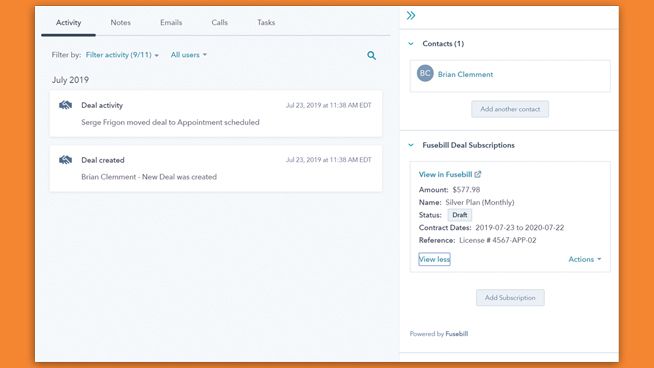Viewport: 654px width, 368px height.
Task: Click 'Silver Plan (Monthly)' name value
Action: pyautogui.click(x=480, y=202)
